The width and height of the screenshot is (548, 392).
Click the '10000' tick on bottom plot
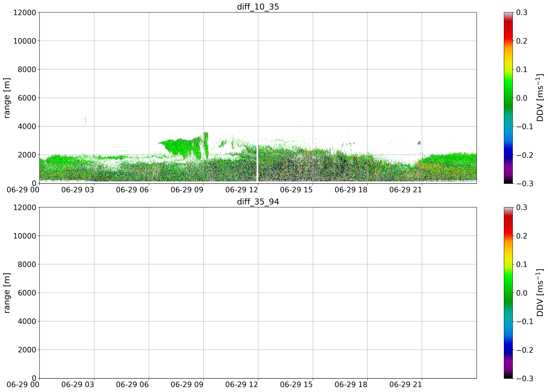pyautogui.click(x=25, y=236)
